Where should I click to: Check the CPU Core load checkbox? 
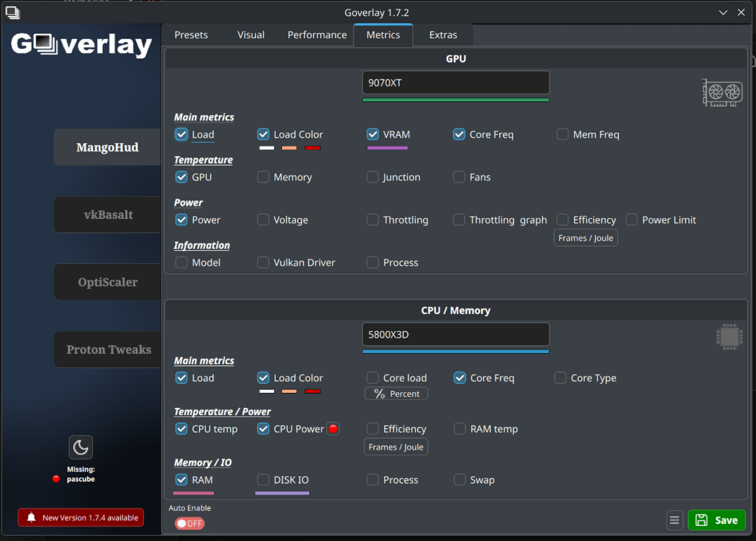[x=372, y=377]
